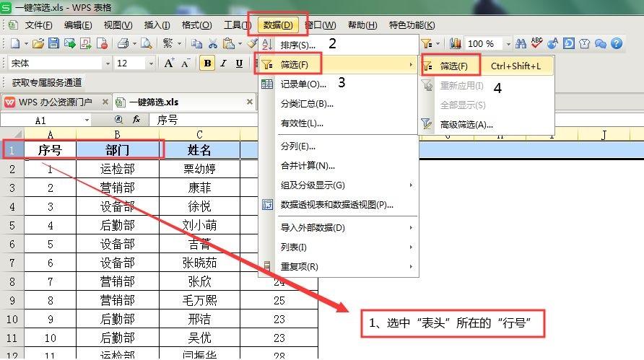The height and width of the screenshot is (360, 644).
Task: Open the 特色功能(K) menu
Action: [412, 25]
